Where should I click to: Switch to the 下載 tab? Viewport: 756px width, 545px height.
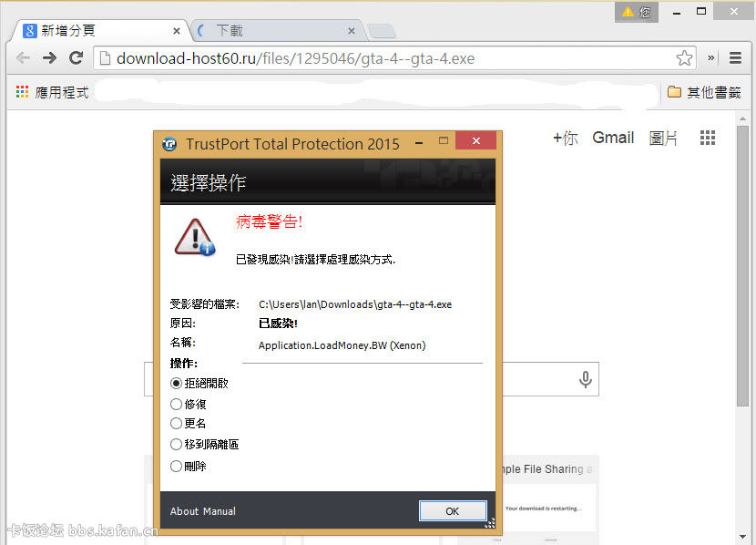[x=275, y=31]
